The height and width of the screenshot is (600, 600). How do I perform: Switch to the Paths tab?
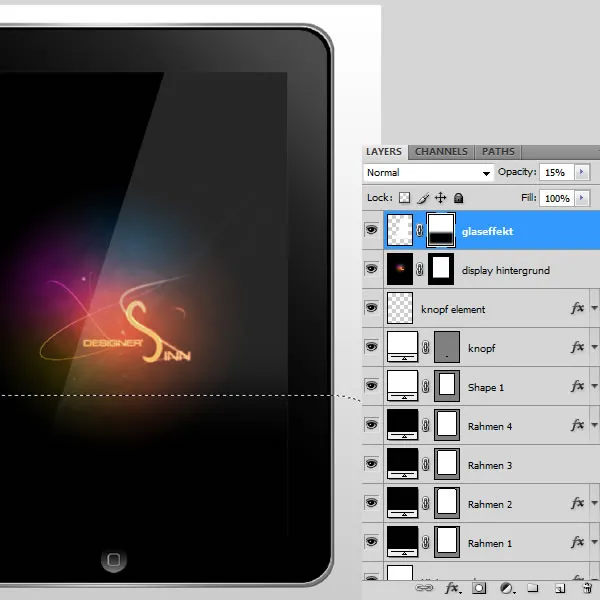point(498,152)
